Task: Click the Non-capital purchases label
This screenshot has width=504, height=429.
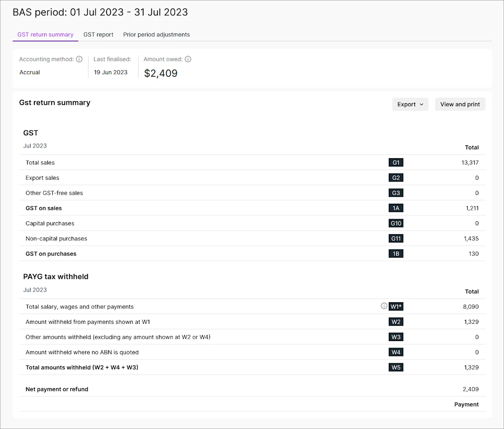Action: coord(56,239)
